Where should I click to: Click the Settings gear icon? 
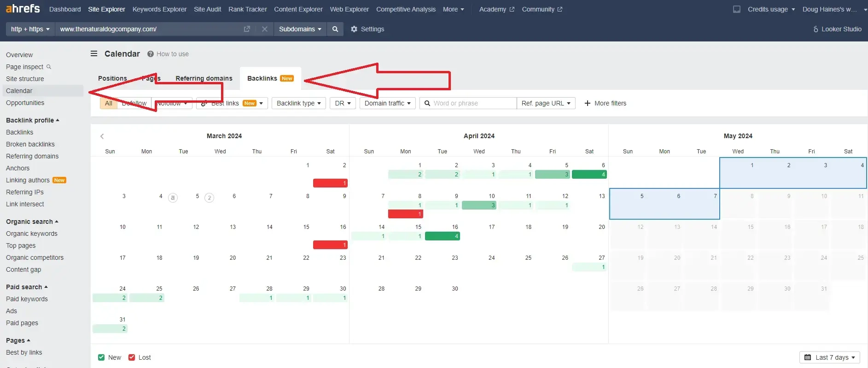click(x=354, y=29)
